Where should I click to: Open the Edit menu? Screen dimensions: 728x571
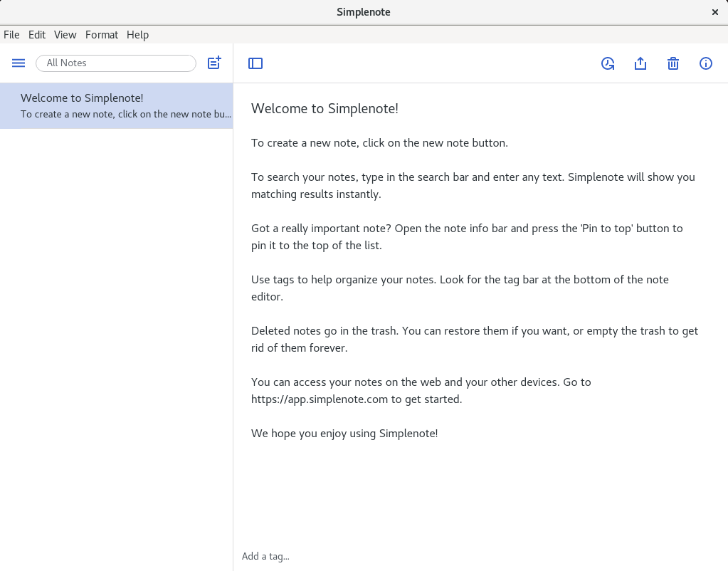(37, 35)
